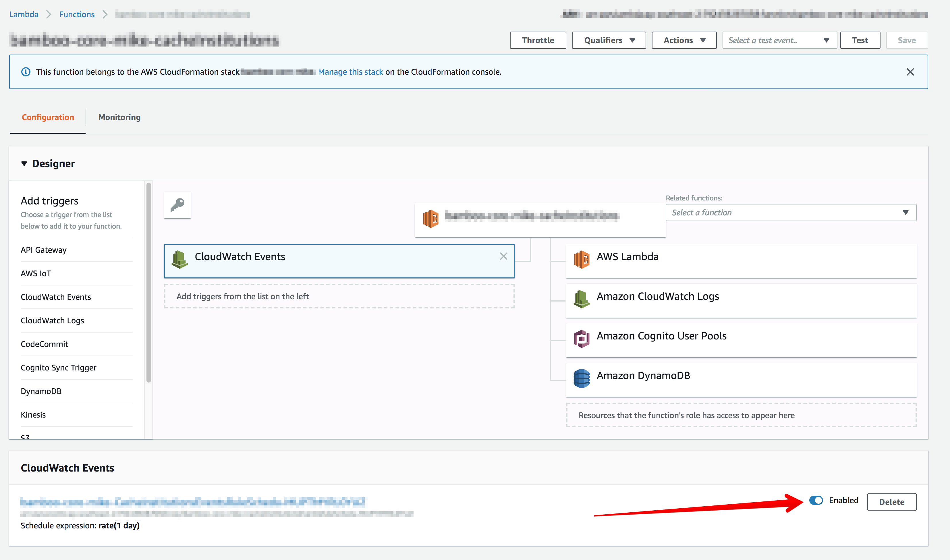
Task: Click the CloudWatch Events trigger icon
Action: (179, 260)
